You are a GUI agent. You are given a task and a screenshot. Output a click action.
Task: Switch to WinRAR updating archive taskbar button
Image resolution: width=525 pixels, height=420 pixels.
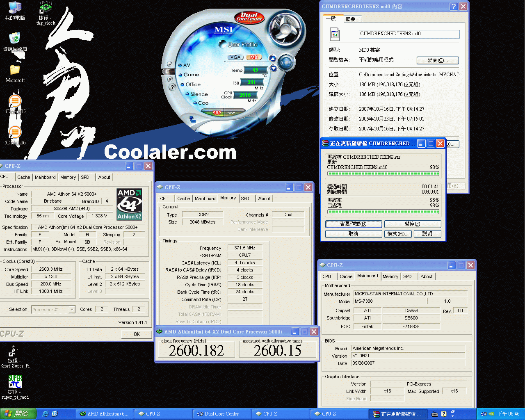(398, 414)
